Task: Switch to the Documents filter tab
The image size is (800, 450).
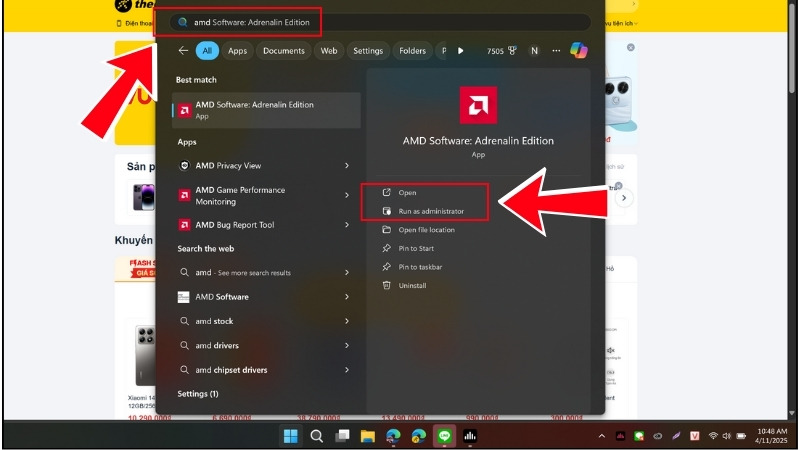Action: [x=284, y=51]
